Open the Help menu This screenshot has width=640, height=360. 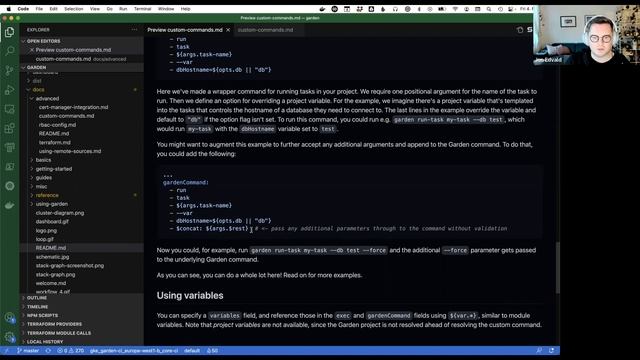click(185, 9)
